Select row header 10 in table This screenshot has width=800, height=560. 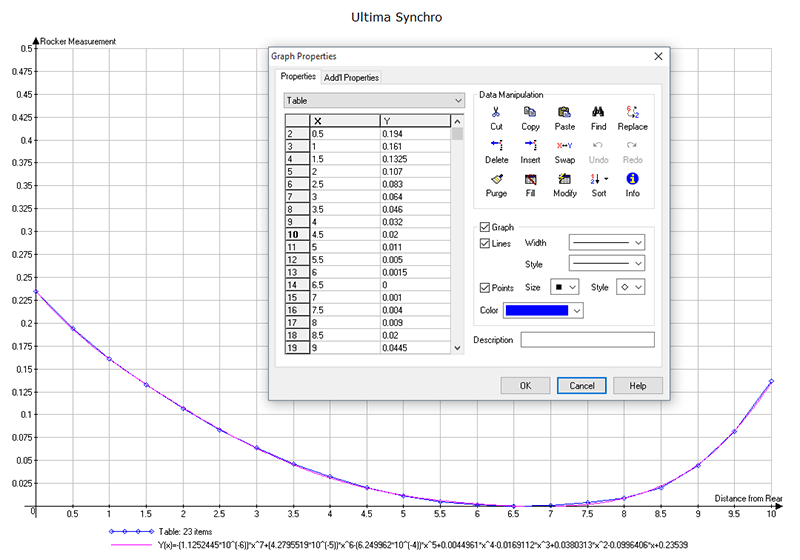point(297,235)
